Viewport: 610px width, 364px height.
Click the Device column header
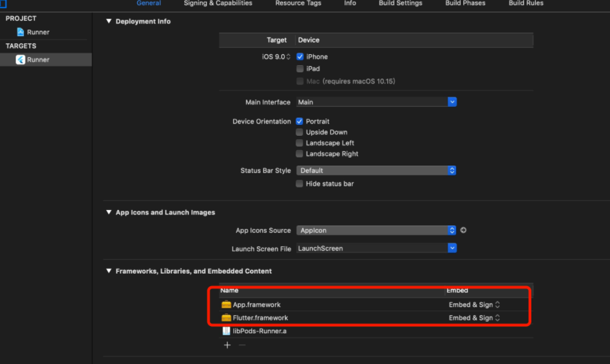click(x=309, y=40)
